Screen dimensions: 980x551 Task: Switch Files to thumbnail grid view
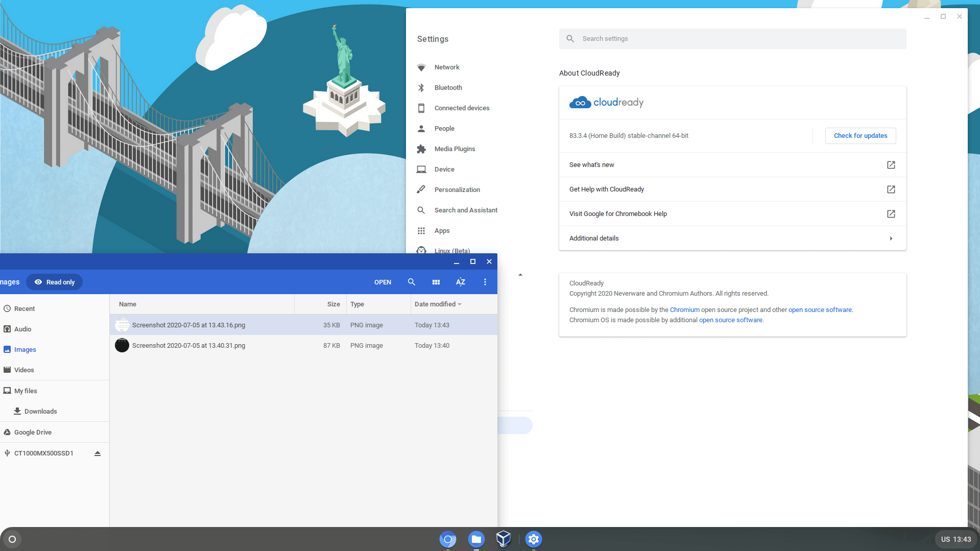(x=436, y=282)
